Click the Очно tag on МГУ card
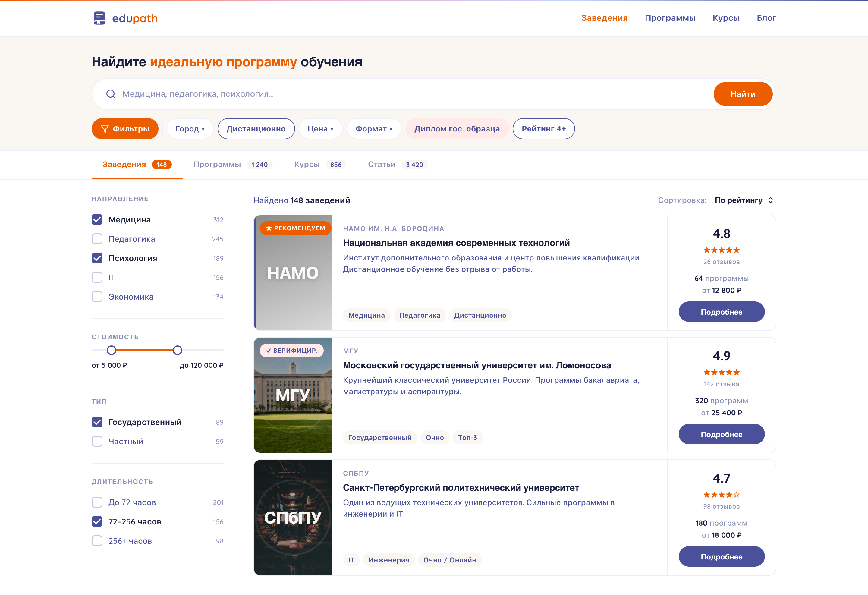 click(435, 437)
